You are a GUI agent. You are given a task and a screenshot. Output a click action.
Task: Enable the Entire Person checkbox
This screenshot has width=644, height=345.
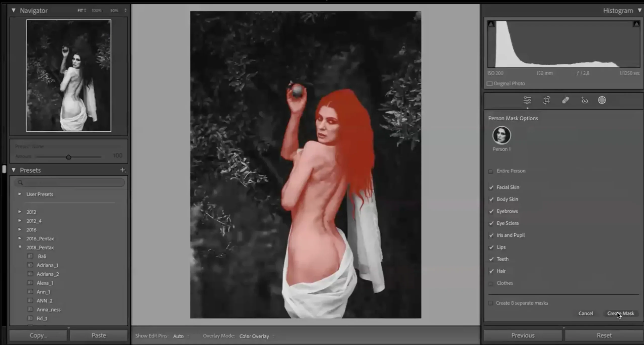point(491,171)
